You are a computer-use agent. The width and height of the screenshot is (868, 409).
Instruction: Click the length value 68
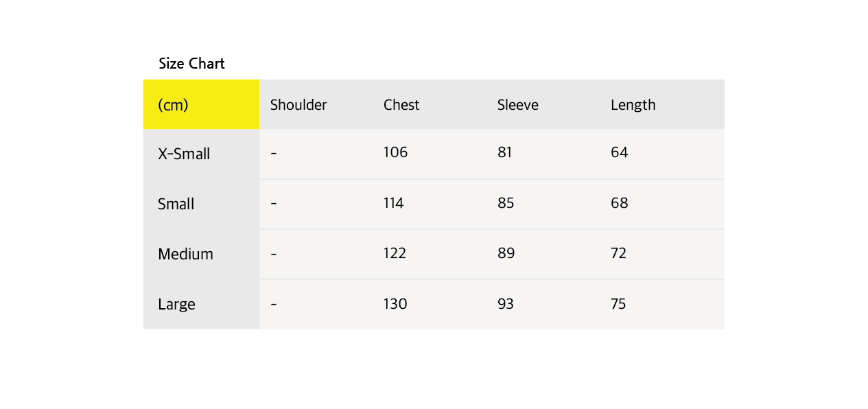[620, 203]
